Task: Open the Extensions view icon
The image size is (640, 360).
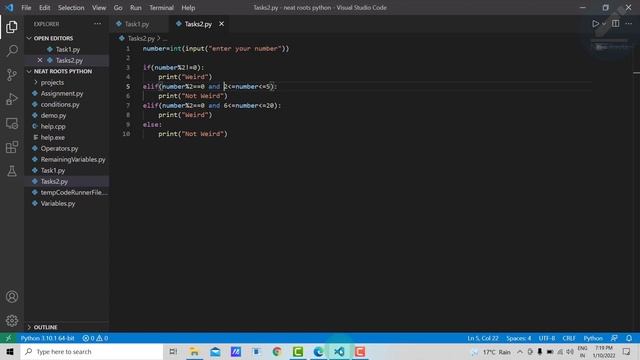Action: point(12,147)
